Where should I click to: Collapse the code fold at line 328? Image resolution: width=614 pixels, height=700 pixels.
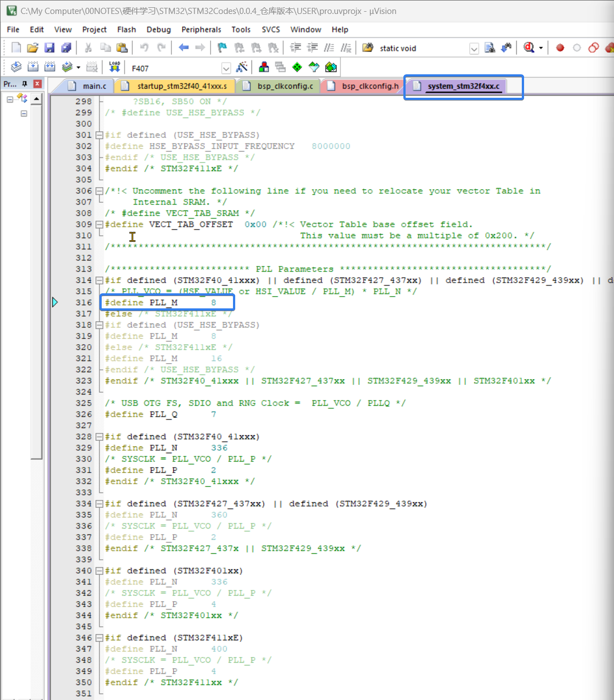click(x=99, y=437)
